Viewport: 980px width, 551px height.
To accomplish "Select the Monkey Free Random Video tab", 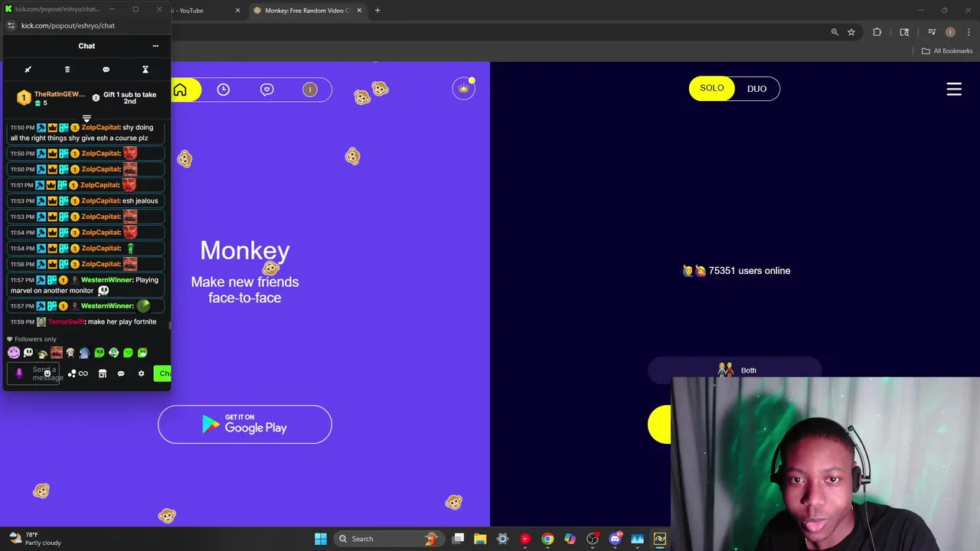I will [306, 11].
